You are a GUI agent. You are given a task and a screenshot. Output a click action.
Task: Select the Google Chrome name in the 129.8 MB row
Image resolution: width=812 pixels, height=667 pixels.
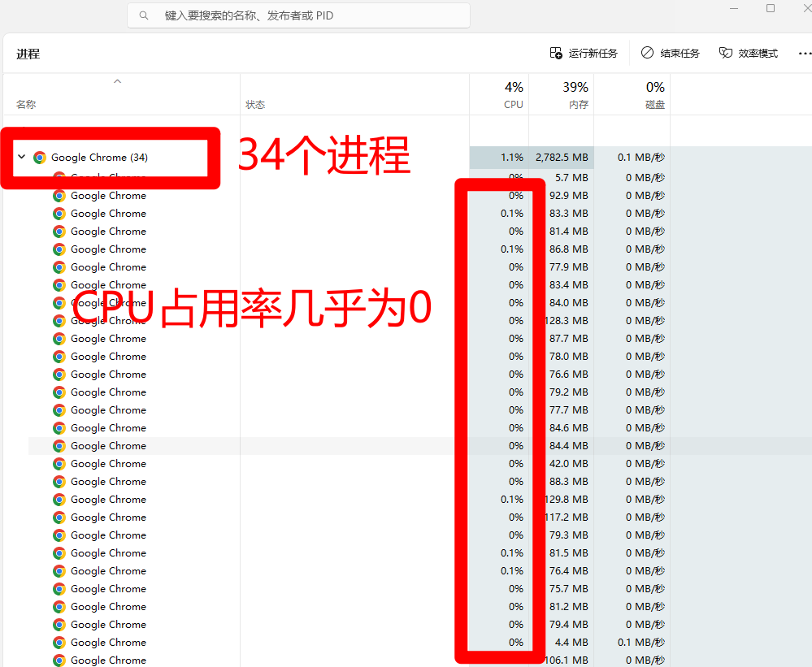point(108,500)
